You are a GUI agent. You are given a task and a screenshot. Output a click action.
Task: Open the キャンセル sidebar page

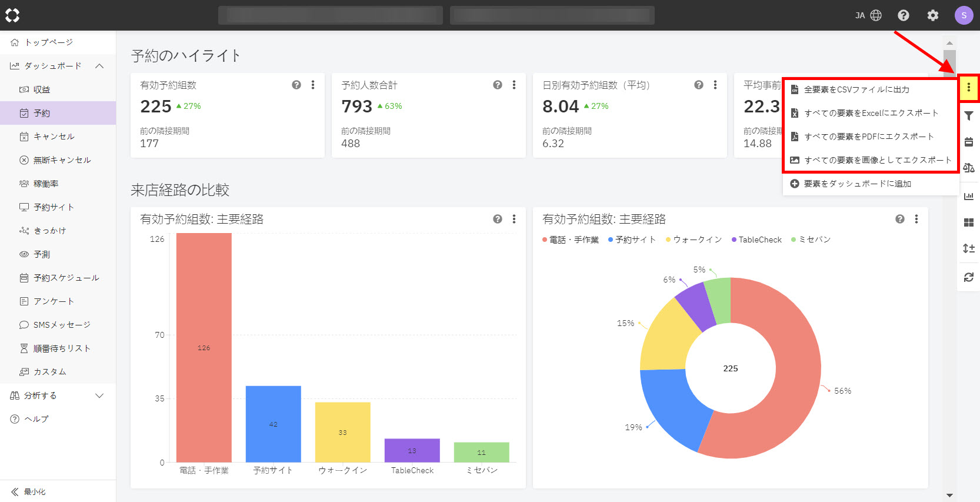coord(54,137)
